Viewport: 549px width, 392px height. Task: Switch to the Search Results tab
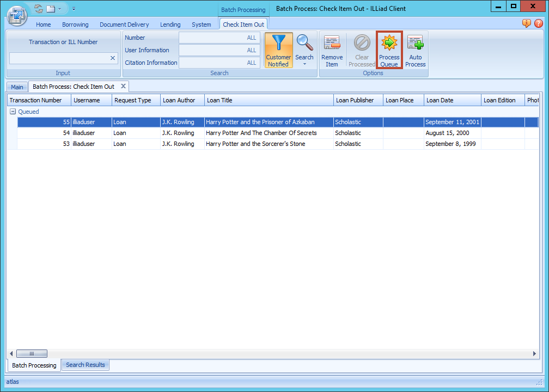(85, 365)
